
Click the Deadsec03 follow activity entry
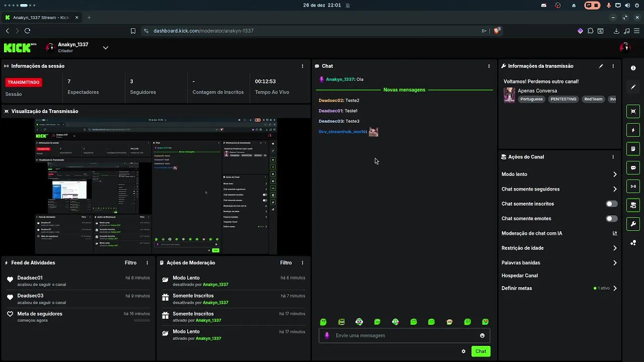[x=78, y=299]
